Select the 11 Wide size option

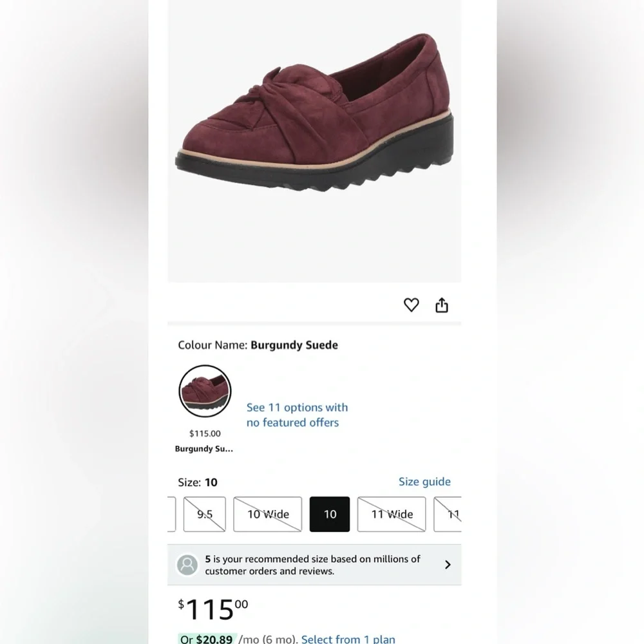[x=391, y=514]
